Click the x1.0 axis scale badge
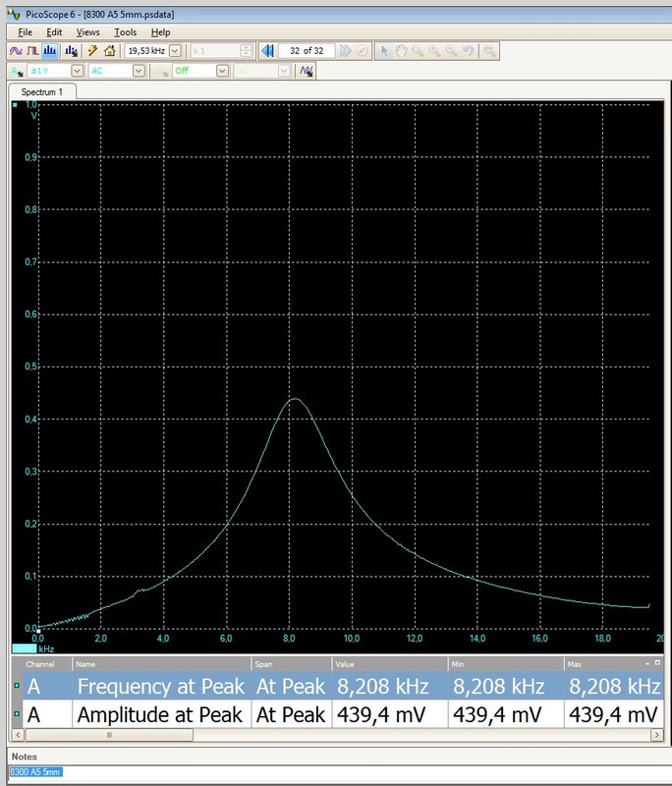The height and width of the screenshot is (786, 672). 24,648
